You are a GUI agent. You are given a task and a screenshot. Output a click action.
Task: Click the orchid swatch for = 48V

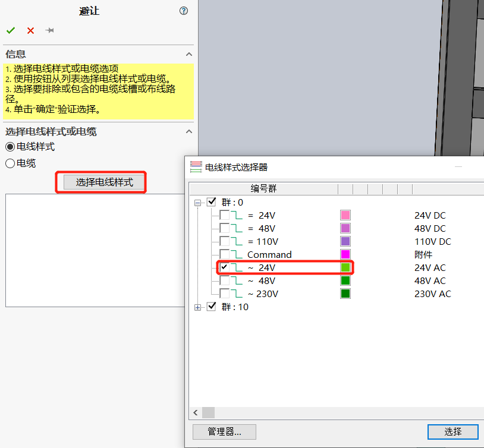(345, 228)
